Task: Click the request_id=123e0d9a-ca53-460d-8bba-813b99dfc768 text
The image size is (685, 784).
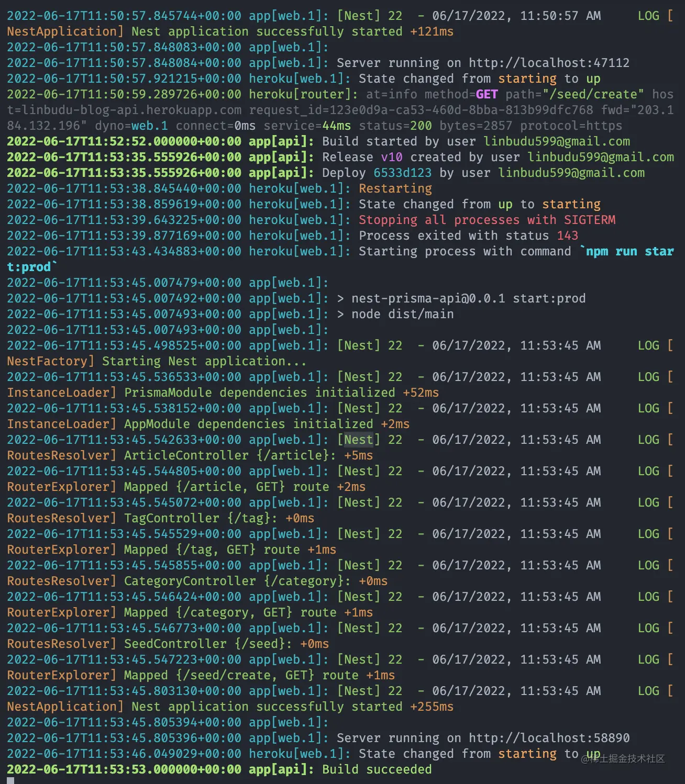Action: click(421, 110)
